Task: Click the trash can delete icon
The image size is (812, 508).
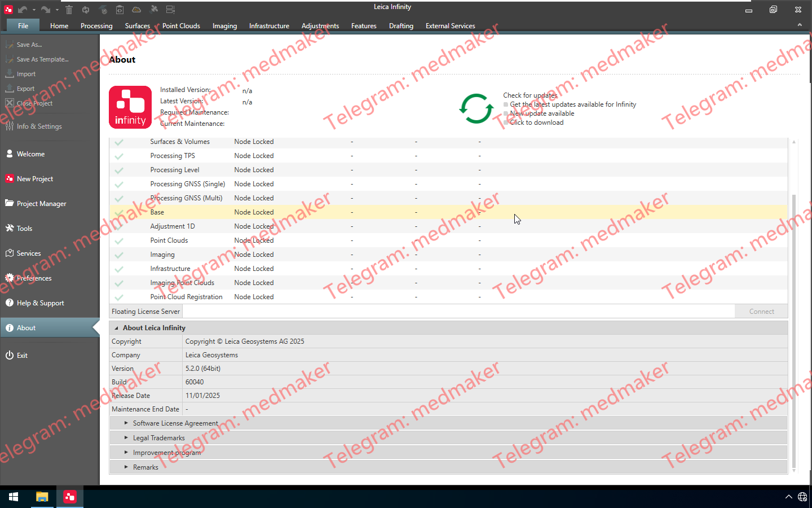Action: click(69, 10)
